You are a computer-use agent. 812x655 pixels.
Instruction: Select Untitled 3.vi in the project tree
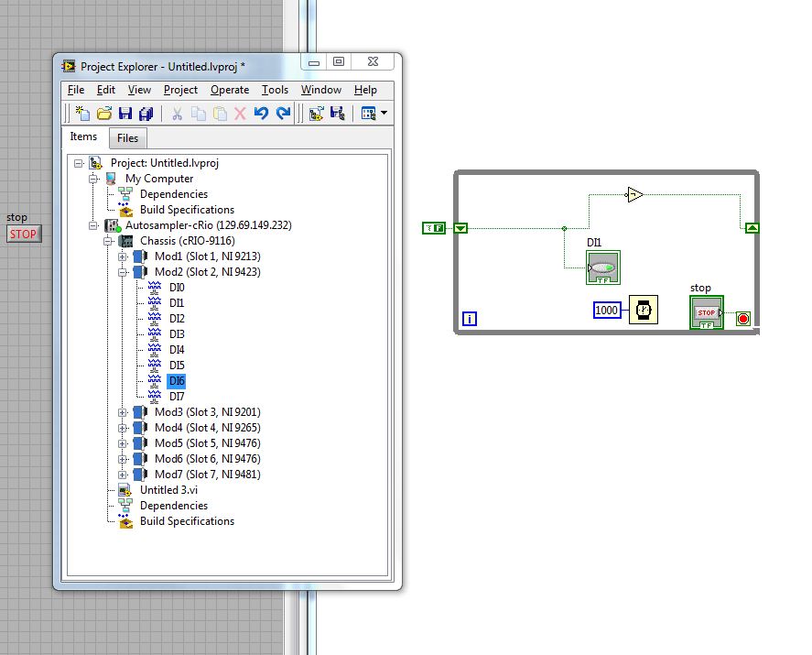169,490
